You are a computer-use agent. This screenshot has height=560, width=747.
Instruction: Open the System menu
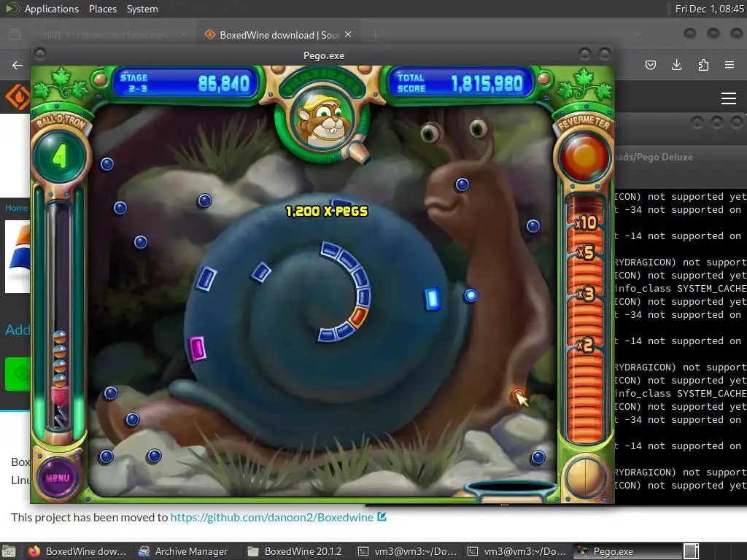click(142, 9)
